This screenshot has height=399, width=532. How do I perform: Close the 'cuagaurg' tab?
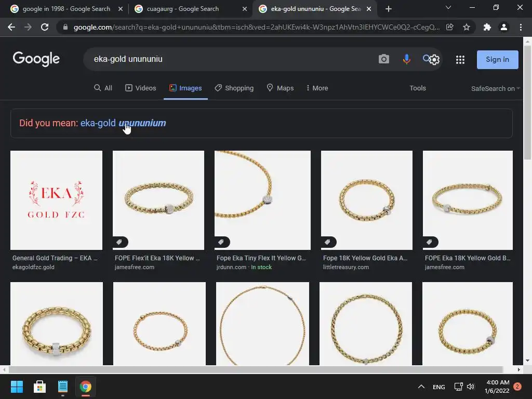tap(245, 9)
